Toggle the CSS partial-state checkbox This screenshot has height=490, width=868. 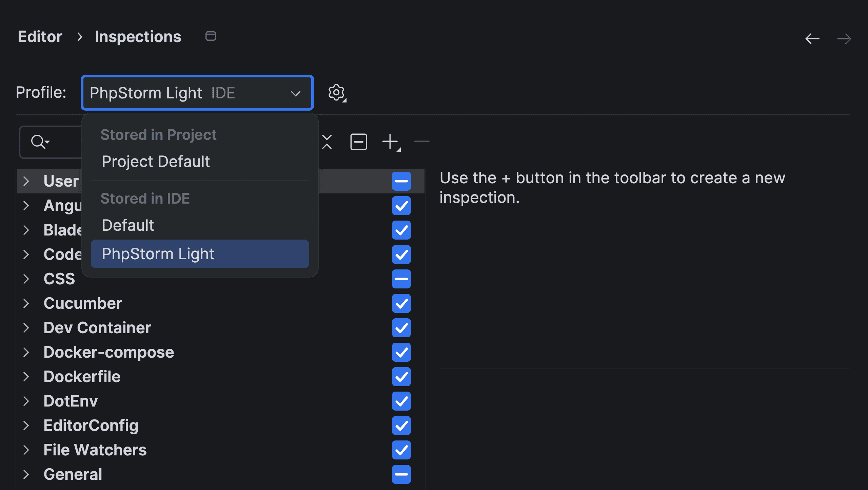[401, 279]
